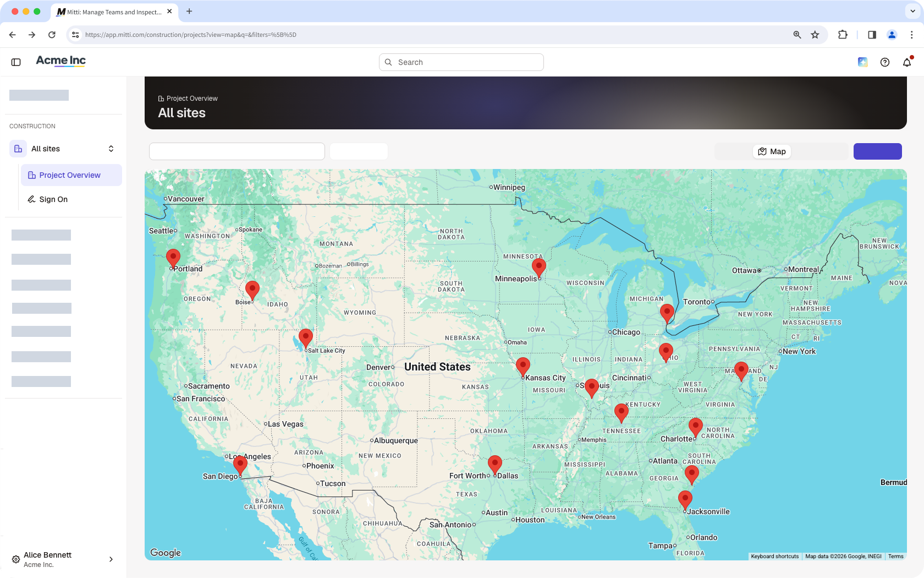
Task: Click the Google logo on the map
Action: tap(166, 553)
